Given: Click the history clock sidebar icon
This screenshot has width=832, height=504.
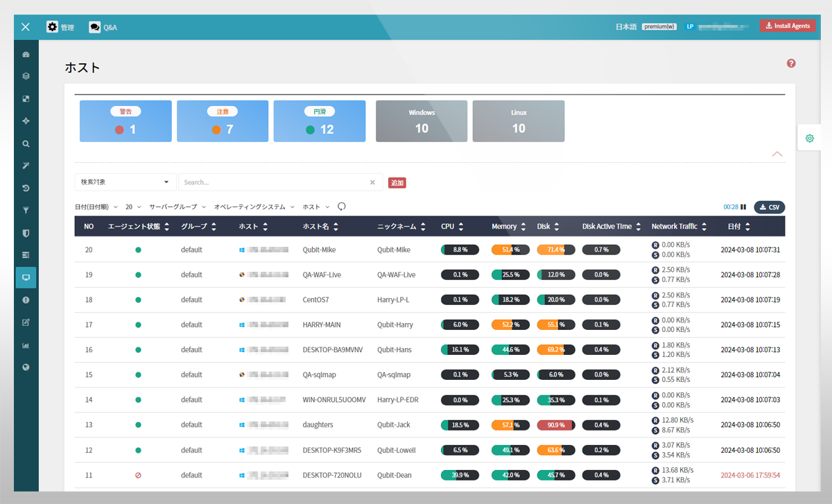Looking at the screenshot, I should [x=26, y=188].
